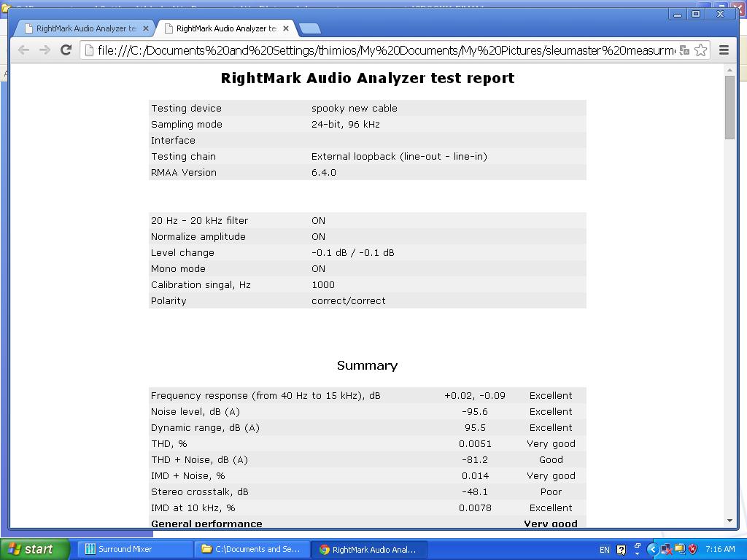747x560 pixels.
Task: Click the browser forward arrow
Action: click(x=44, y=50)
